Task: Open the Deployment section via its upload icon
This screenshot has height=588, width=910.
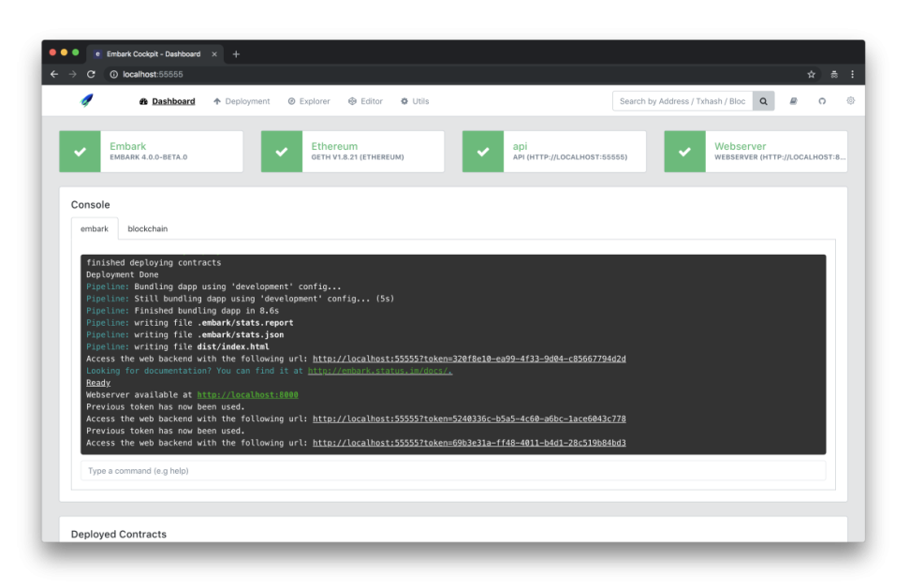Action: click(x=217, y=101)
